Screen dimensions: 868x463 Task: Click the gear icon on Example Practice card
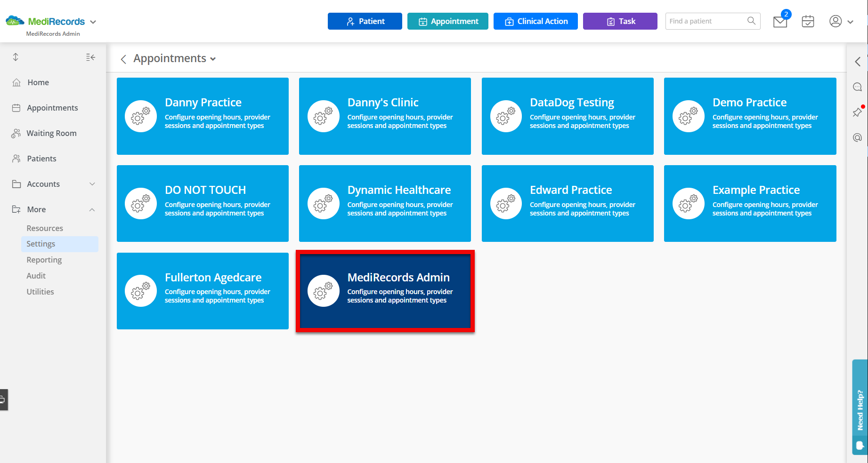[688, 203]
